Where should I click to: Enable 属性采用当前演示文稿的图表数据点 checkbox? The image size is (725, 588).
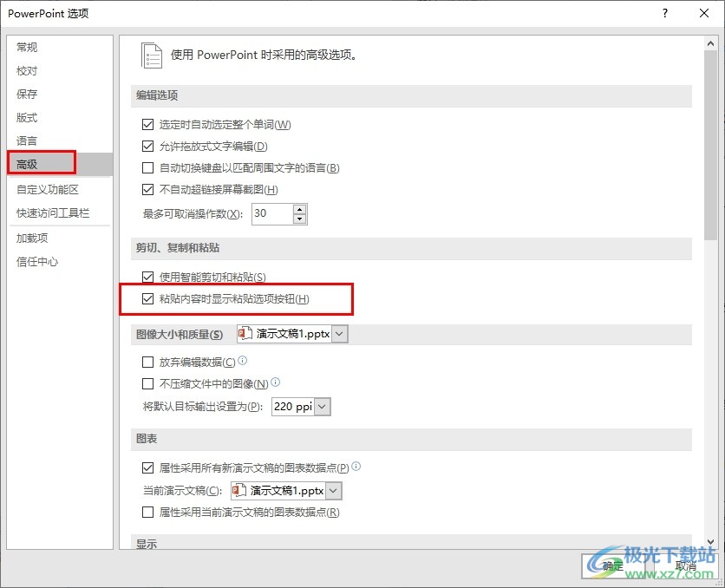148,513
